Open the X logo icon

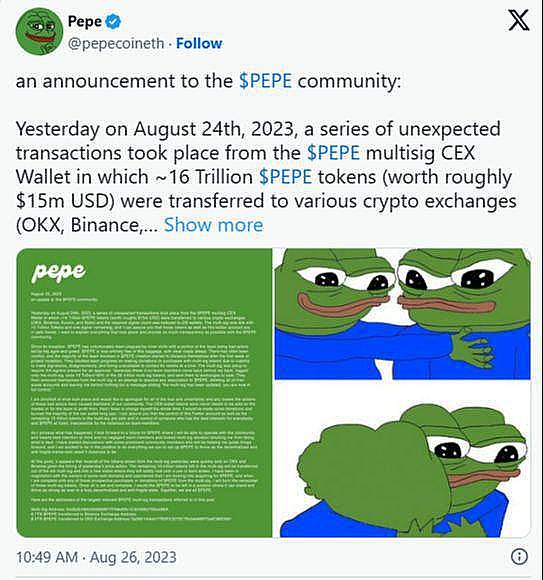point(519,20)
